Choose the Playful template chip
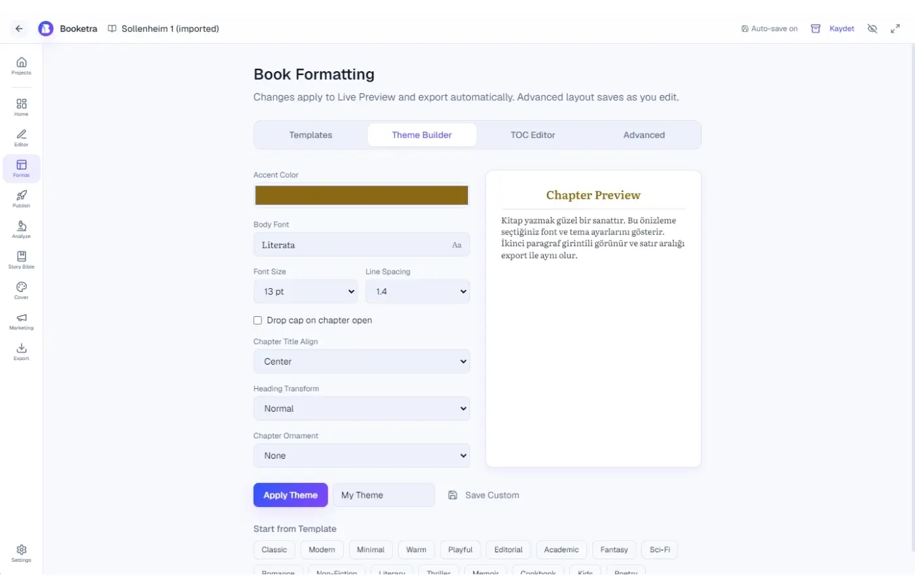 click(x=460, y=549)
